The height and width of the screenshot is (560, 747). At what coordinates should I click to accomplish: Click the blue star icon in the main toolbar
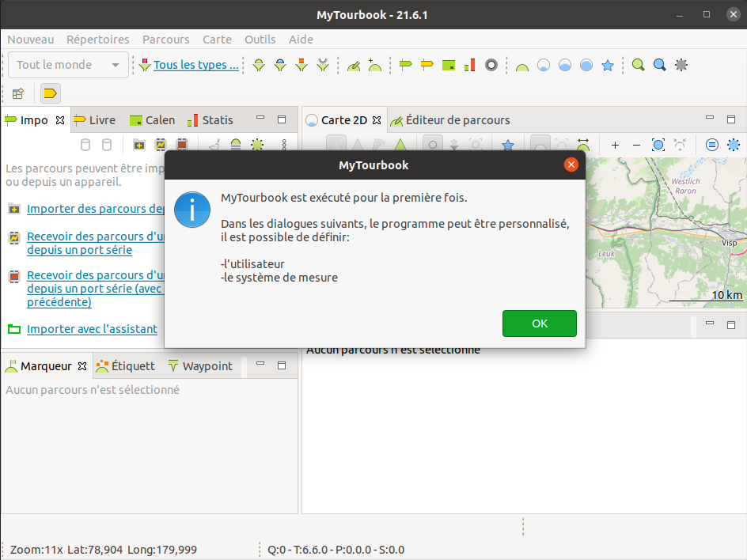click(x=608, y=66)
